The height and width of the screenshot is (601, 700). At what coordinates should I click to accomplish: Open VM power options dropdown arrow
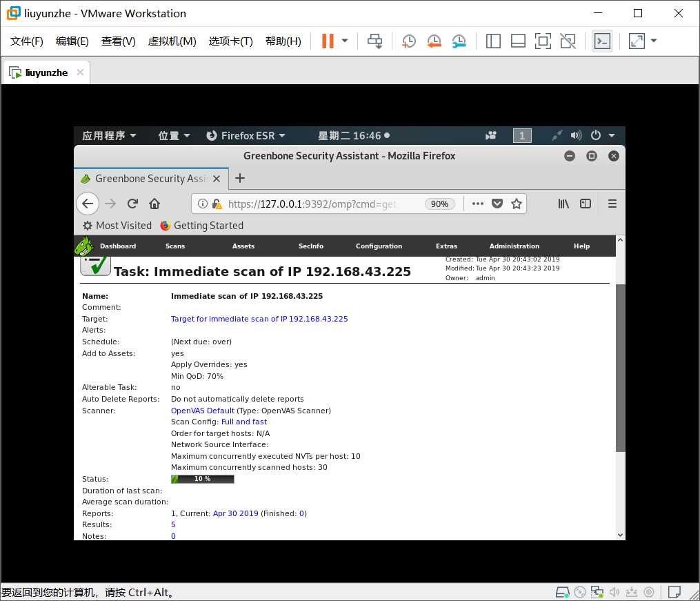click(x=345, y=41)
